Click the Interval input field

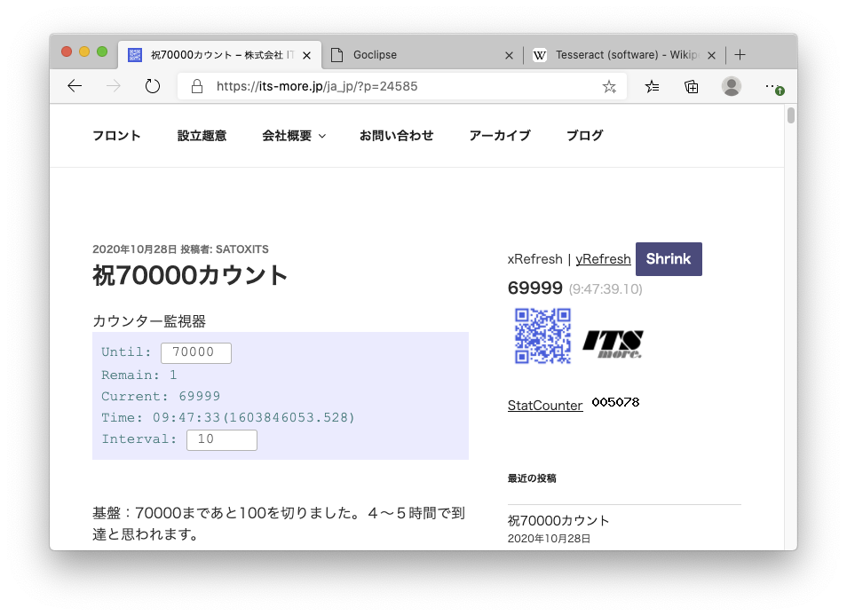[x=221, y=439]
